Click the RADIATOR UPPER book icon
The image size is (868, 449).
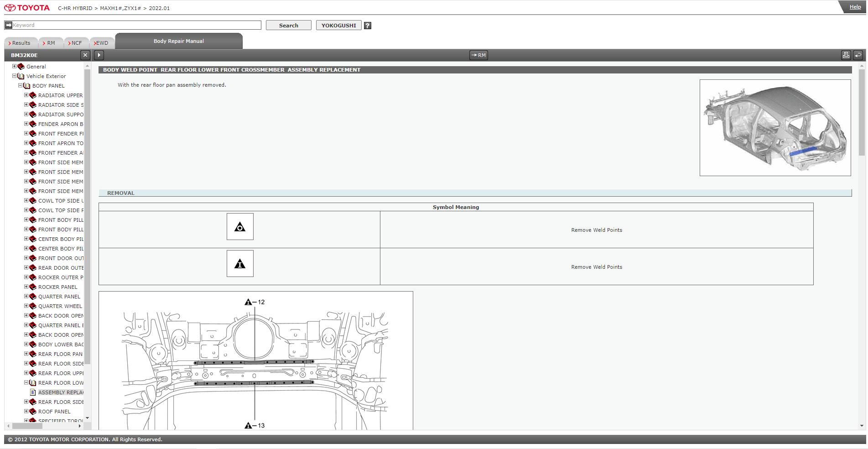[x=33, y=95]
